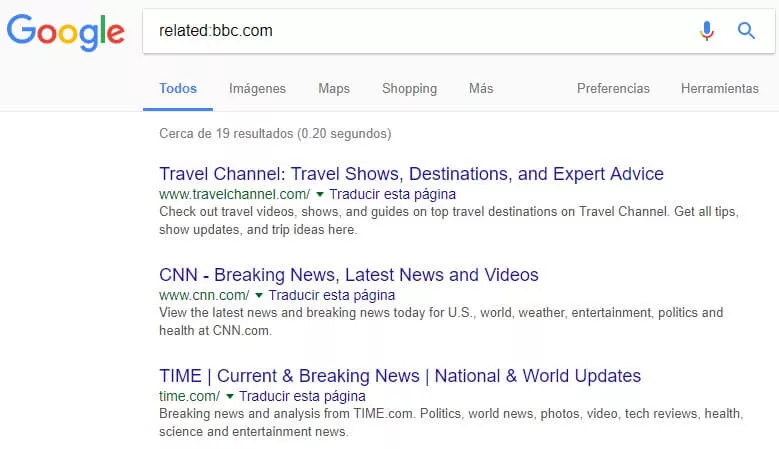
Task: Click Traducir esta página for TIME
Action: 302,396
